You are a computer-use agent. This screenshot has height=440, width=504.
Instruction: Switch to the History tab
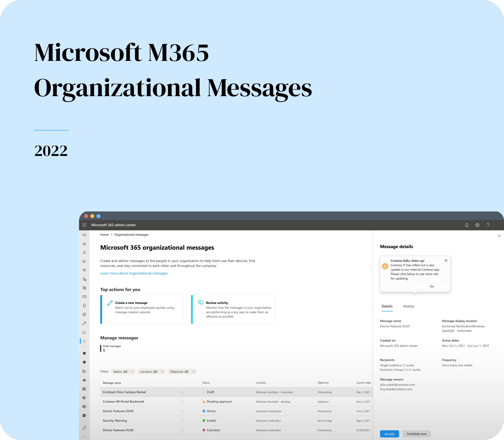point(409,306)
